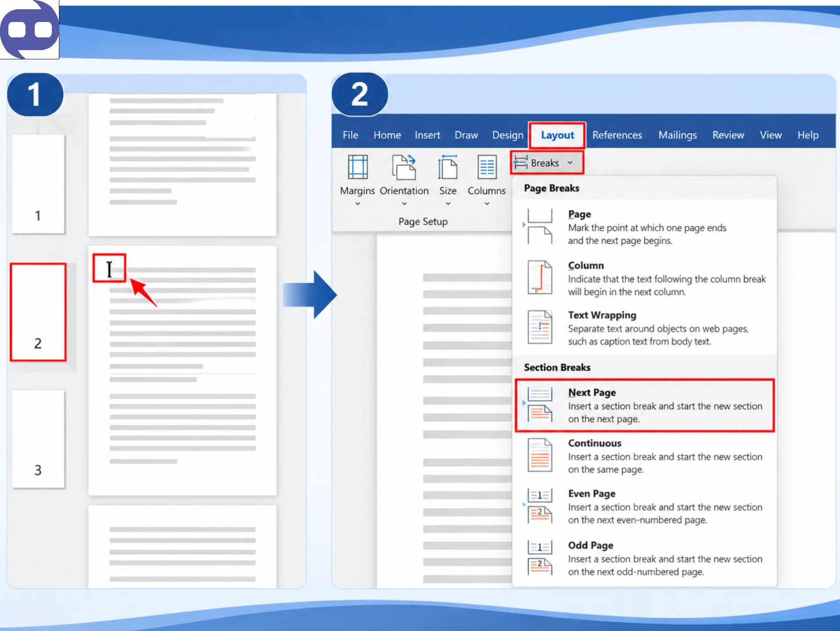840x631 pixels.
Task: Choose the Page break title
Action: coord(579,214)
